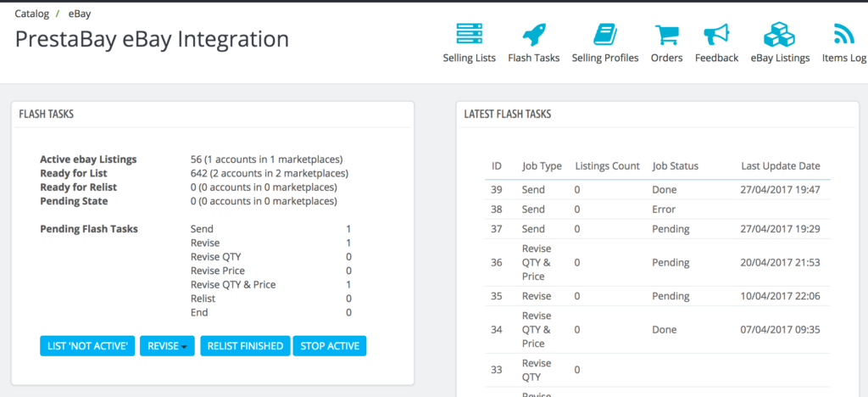Select task row with ID 35
868x397 pixels.
click(658, 296)
